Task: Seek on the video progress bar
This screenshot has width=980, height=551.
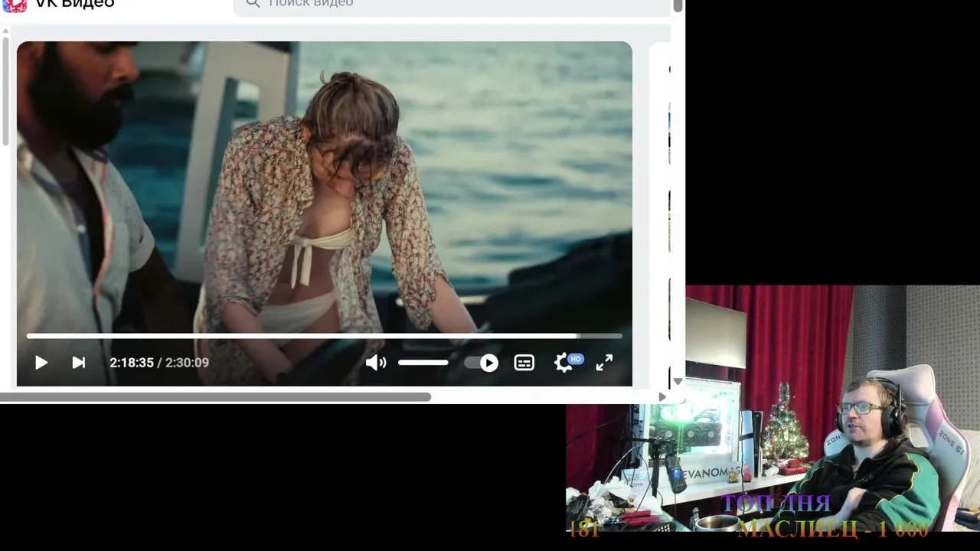Action: (x=325, y=335)
